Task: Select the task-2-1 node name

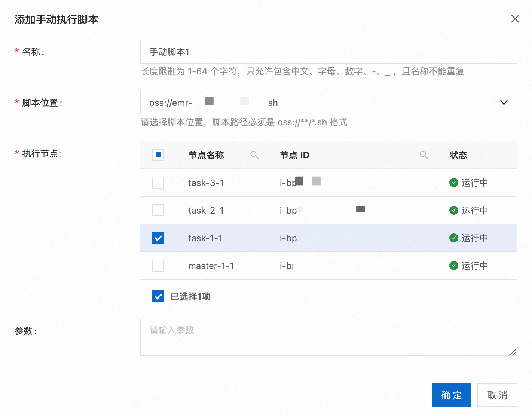Action: tap(206, 210)
